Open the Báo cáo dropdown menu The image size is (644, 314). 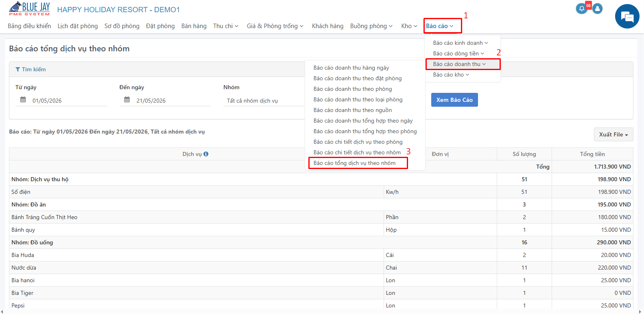click(x=440, y=26)
